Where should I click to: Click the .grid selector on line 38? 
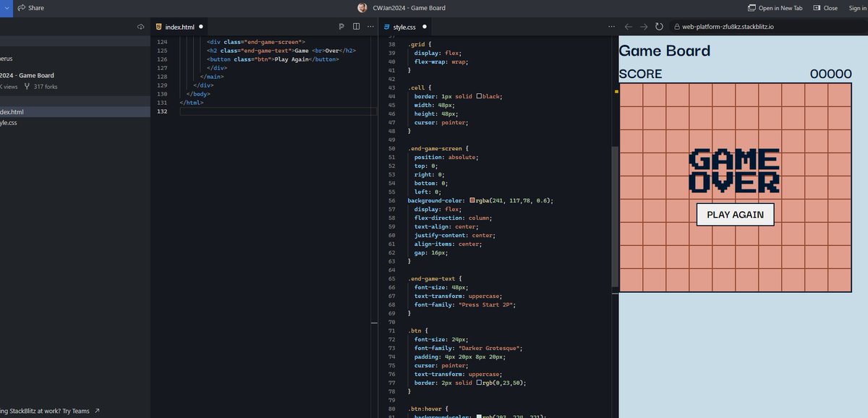click(417, 44)
